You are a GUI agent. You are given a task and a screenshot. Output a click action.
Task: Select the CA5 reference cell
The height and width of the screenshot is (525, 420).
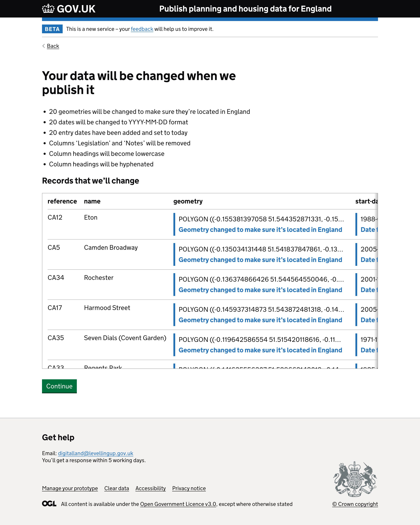coord(54,248)
